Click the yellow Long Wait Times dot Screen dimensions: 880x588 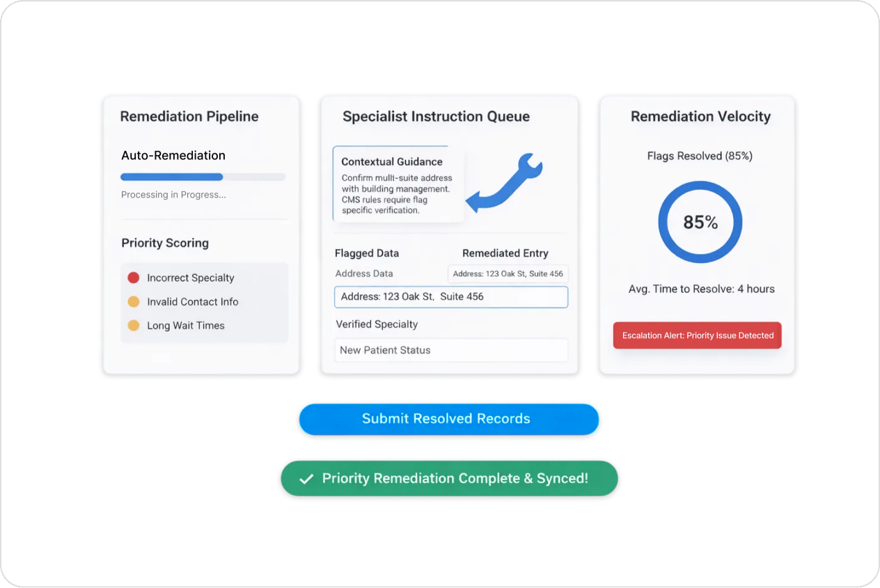pos(134,325)
